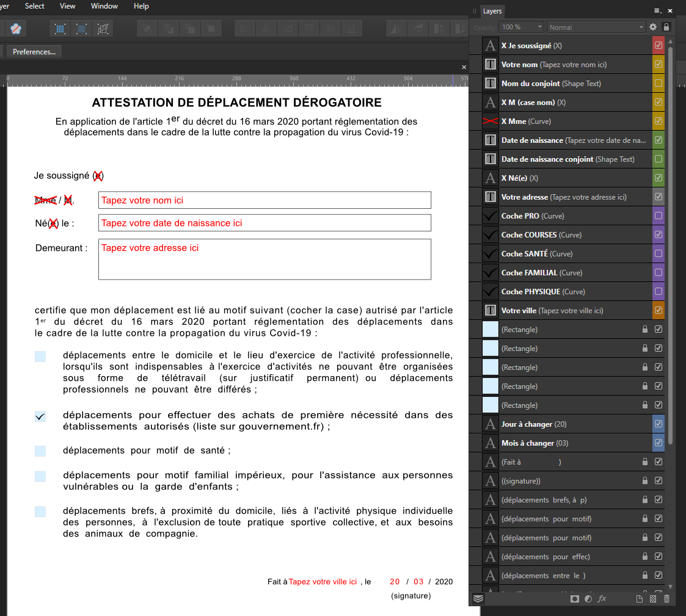The width and height of the screenshot is (686, 616).
Task: Click the Add Layer page icon
Action: coord(639,599)
